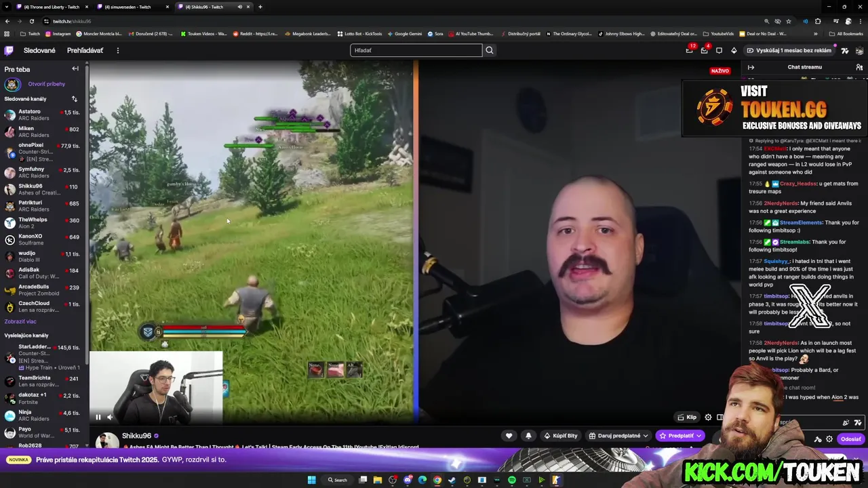The image size is (868, 488).
Task: Focus the Hľadať search field
Action: 416,50
